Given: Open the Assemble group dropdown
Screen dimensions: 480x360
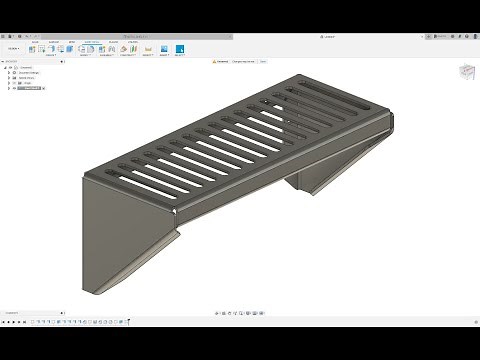Looking at the screenshot, I should (107, 55).
